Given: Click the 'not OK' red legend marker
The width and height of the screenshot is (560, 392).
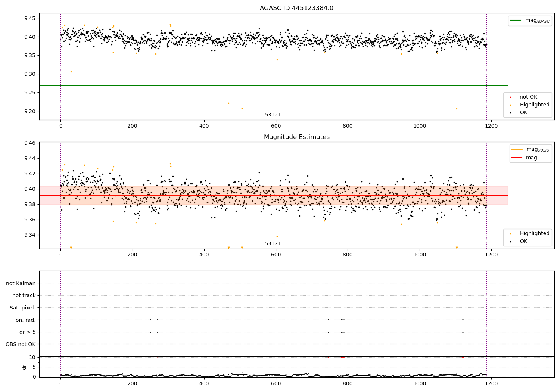Looking at the screenshot, I should (510, 97).
